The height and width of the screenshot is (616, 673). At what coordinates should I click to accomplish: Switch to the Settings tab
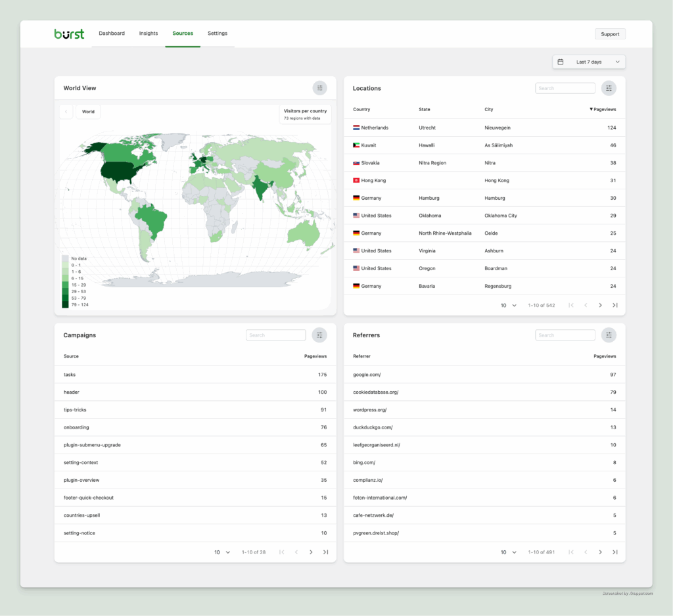218,33
